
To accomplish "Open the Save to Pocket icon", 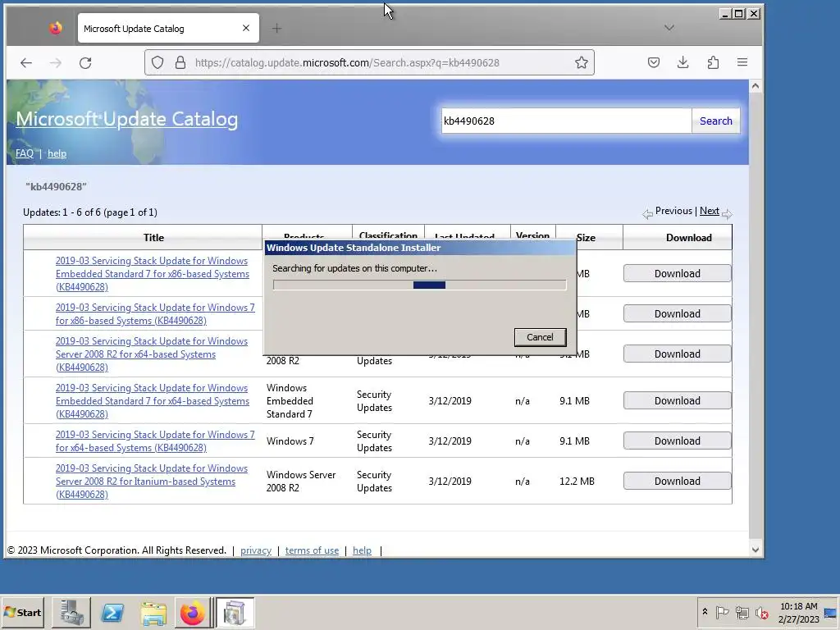I will [x=654, y=62].
